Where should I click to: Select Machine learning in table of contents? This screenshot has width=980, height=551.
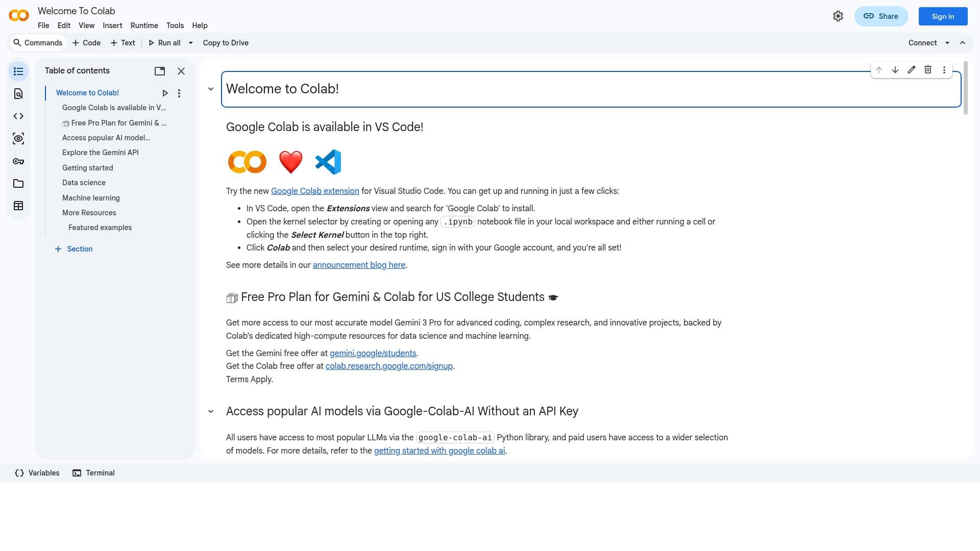click(91, 198)
